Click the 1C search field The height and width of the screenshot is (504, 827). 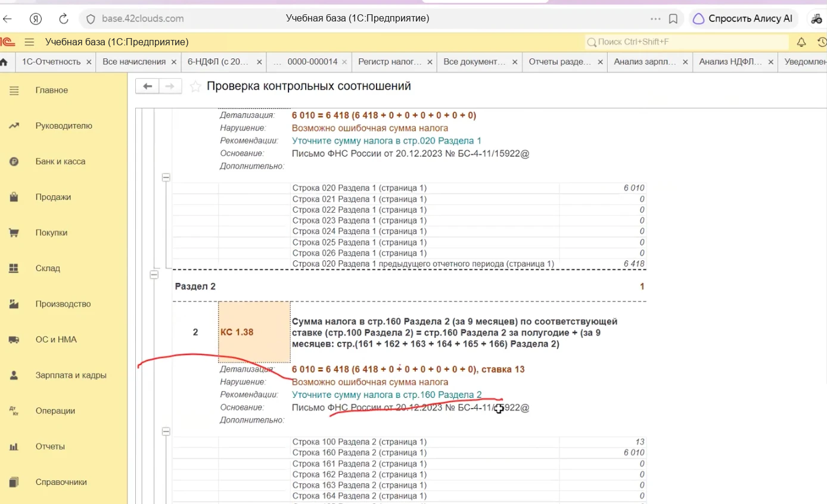tap(686, 42)
